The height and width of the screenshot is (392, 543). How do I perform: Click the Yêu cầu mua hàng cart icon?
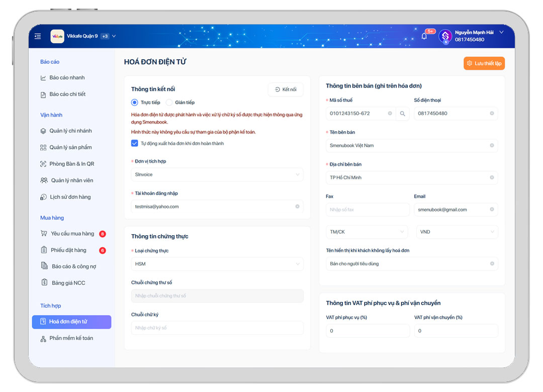tap(44, 233)
